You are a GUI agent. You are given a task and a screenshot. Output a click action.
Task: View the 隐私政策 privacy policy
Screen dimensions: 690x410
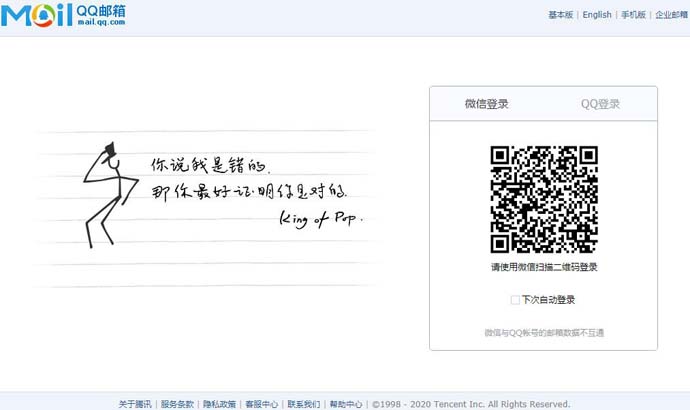220,404
